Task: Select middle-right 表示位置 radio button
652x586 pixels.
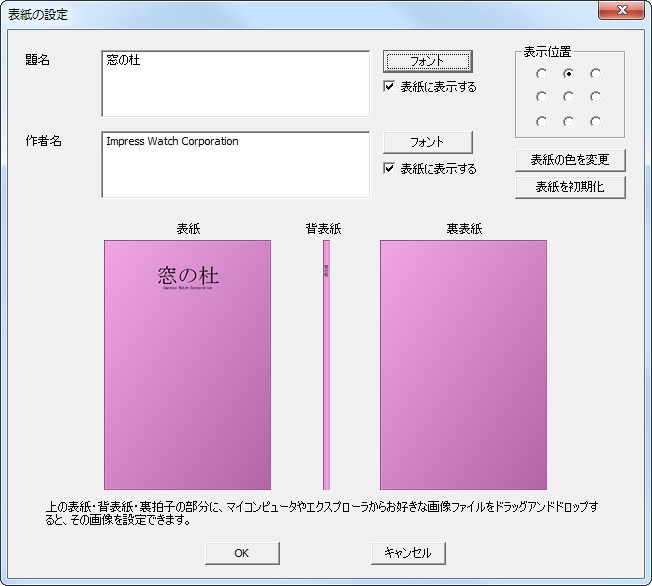Action: click(595, 97)
